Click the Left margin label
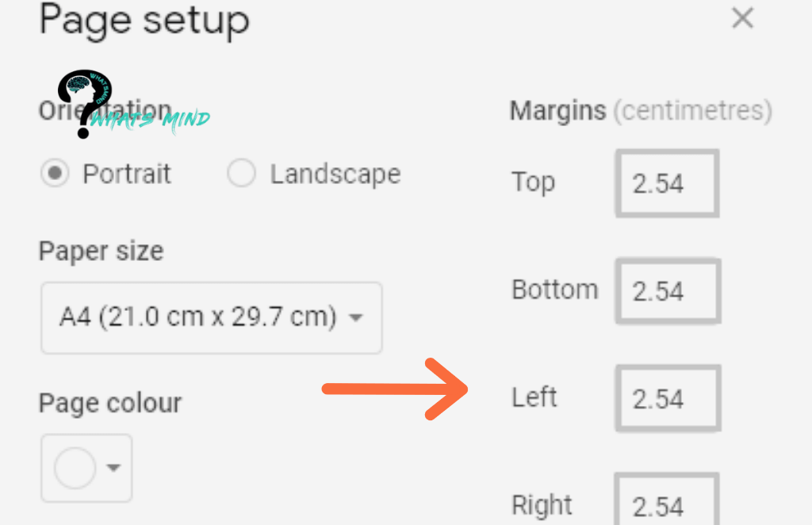Screen dimensions: 812x525 point(534,397)
